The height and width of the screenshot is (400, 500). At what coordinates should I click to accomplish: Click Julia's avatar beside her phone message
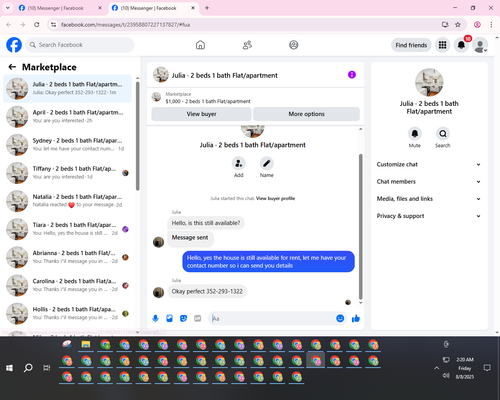[158, 292]
